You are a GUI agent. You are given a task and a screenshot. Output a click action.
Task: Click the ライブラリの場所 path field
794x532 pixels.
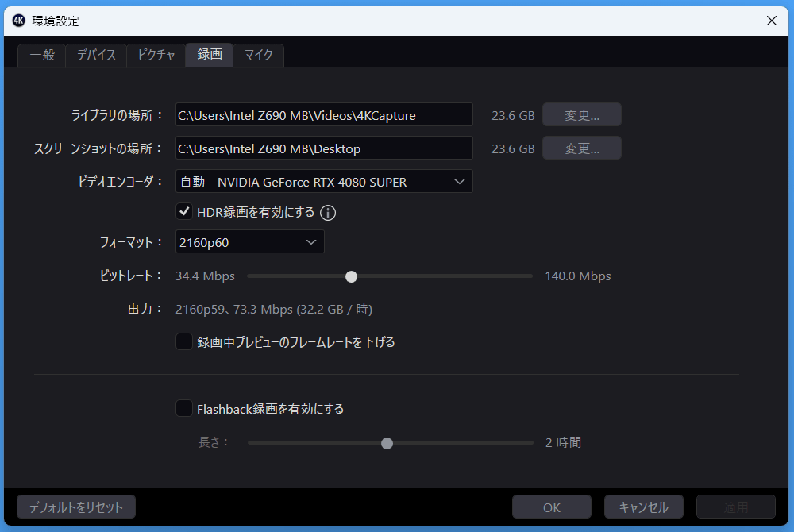click(x=323, y=115)
